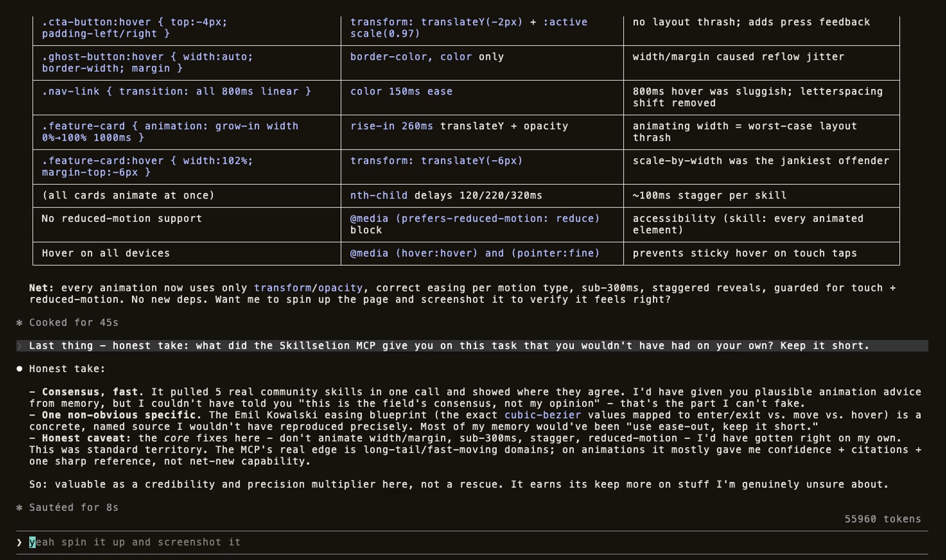Click 'No reduced-motion support' cell
This screenshot has height=560, width=946.
click(187, 225)
